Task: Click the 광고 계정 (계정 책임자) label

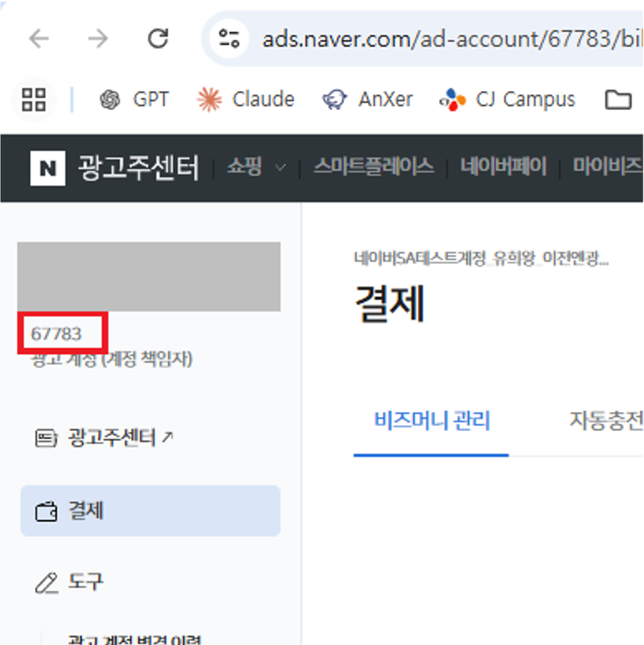Action: (x=112, y=359)
